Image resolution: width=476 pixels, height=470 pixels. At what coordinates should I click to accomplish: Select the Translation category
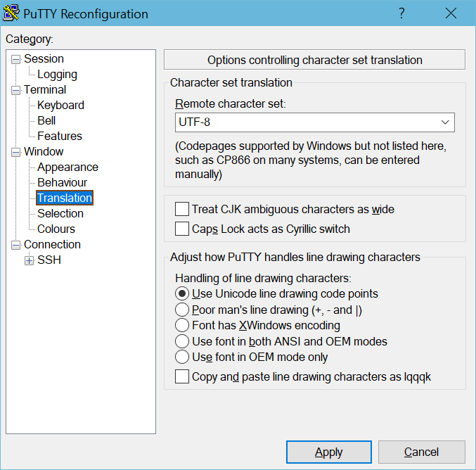[65, 198]
